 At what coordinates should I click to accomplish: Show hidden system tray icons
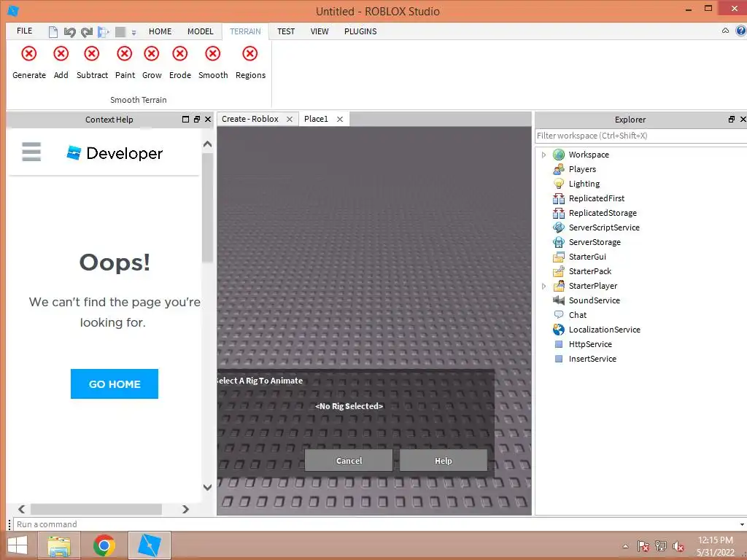coord(625,546)
